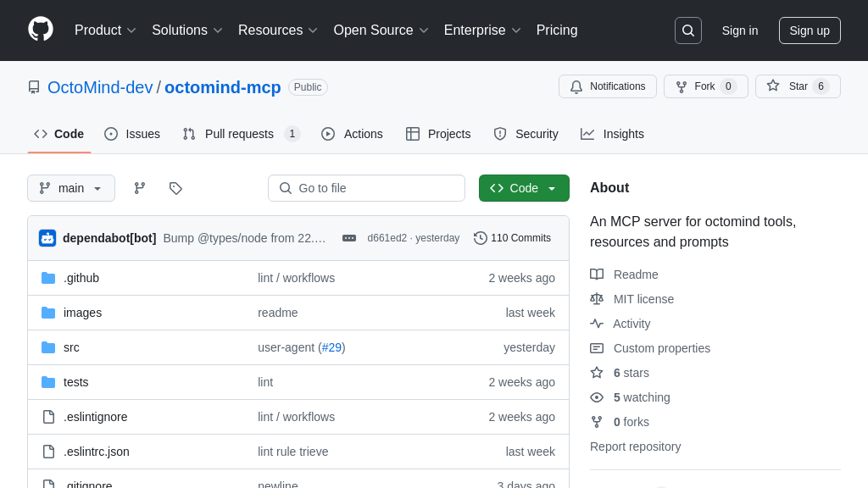Image resolution: width=868 pixels, height=488 pixels.
Task: Open the dependabot[bot] author link
Action: tap(109, 238)
